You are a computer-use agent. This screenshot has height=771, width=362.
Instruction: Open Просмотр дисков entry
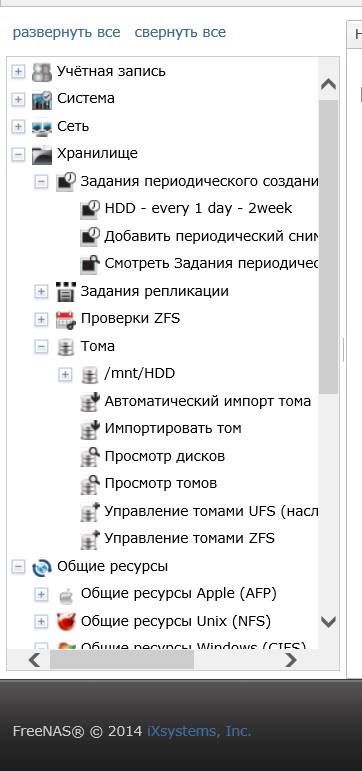point(165,456)
